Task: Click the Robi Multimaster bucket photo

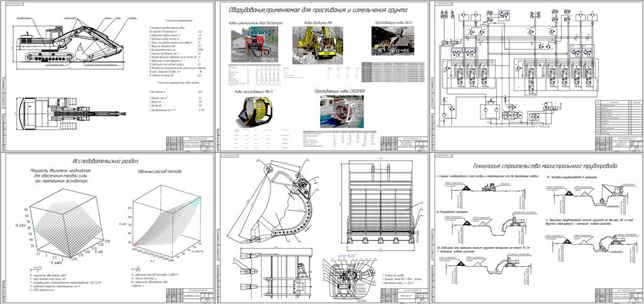Action: pos(253,44)
